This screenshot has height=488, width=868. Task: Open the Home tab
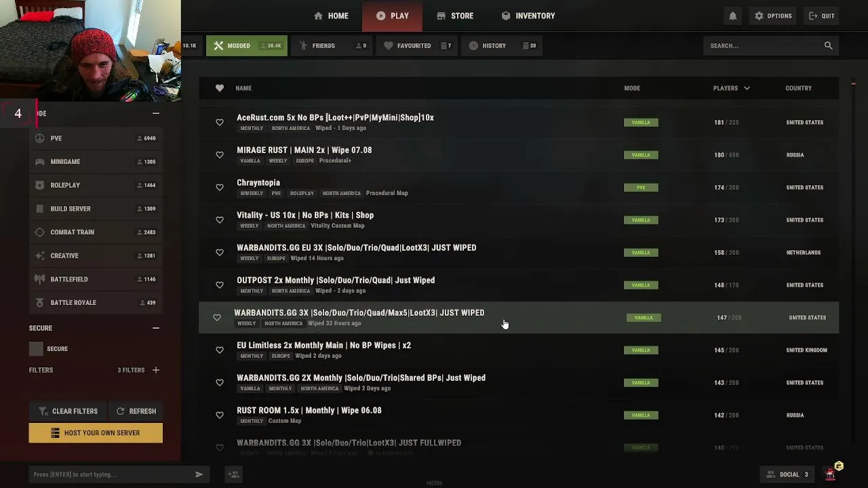[331, 16]
